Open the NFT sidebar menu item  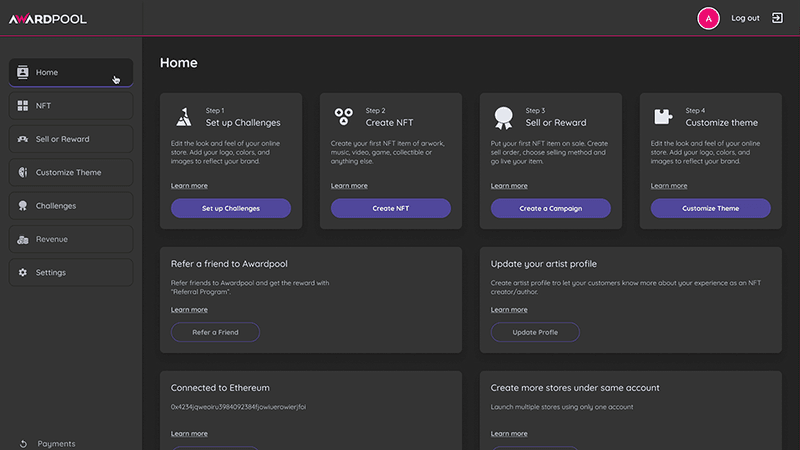tap(71, 106)
